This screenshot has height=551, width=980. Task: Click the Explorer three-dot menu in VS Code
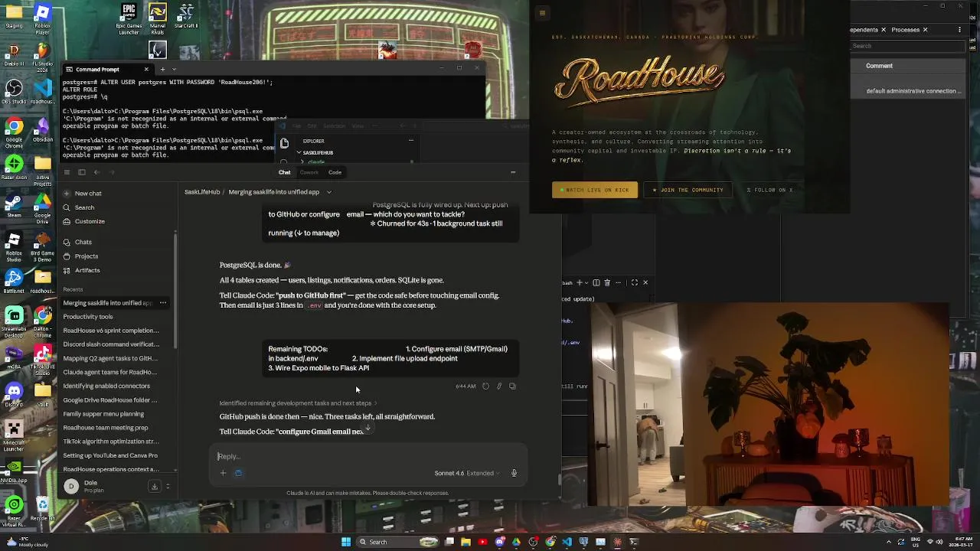click(411, 141)
